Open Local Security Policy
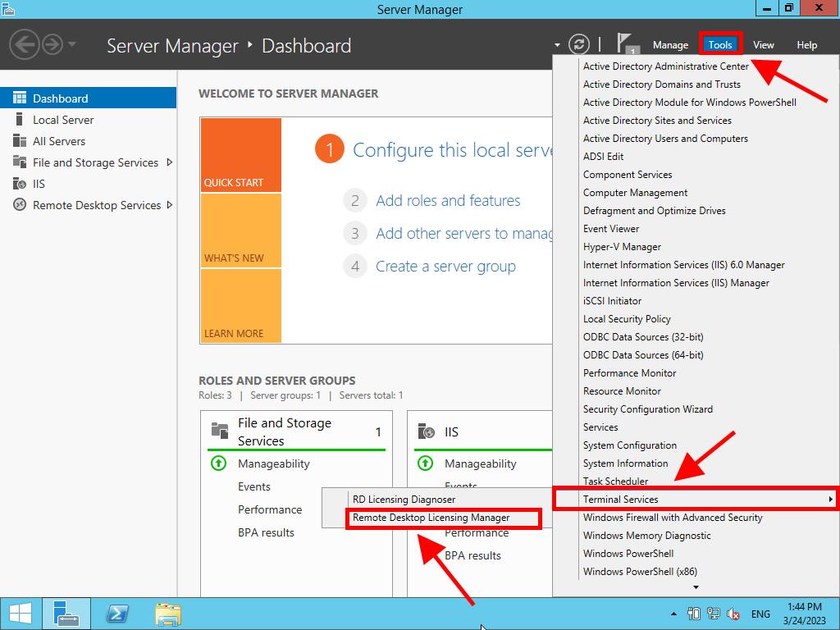Image resolution: width=840 pixels, height=630 pixels. pos(627,319)
